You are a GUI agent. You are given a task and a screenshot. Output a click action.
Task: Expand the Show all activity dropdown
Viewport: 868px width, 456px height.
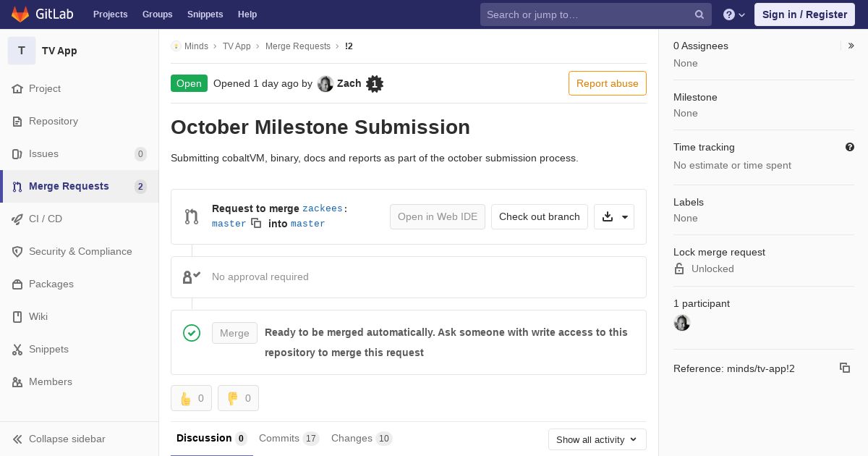(x=597, y=439)
